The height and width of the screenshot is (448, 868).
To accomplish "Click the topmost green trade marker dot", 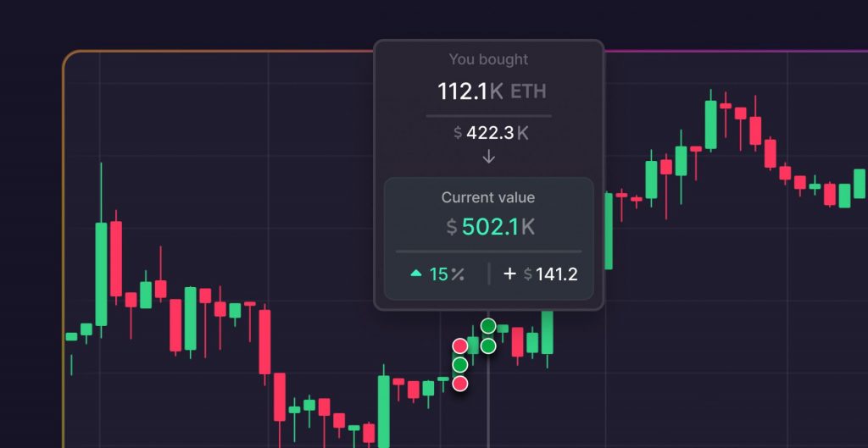I will (488, 326).
